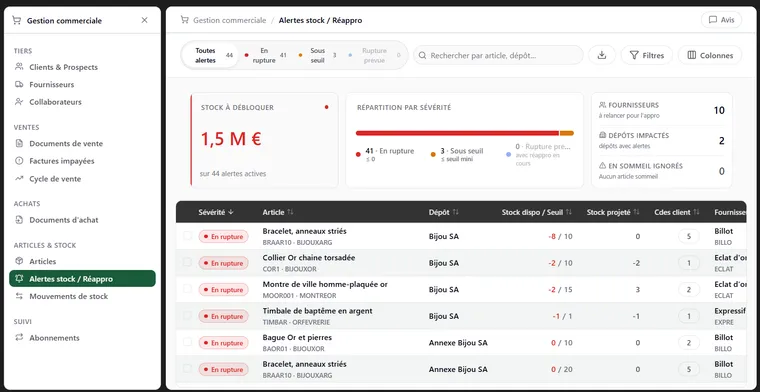Sort by Cdes client column
Screen dimensions: 760x392
click(677, 212)
